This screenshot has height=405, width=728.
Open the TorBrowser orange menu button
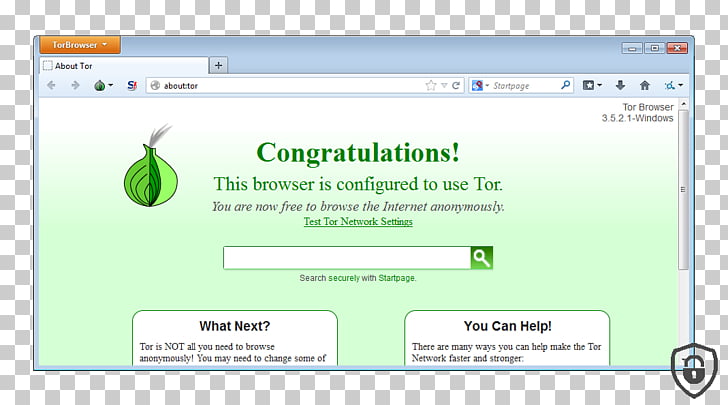pyautogui.click(x=80, y=45)
